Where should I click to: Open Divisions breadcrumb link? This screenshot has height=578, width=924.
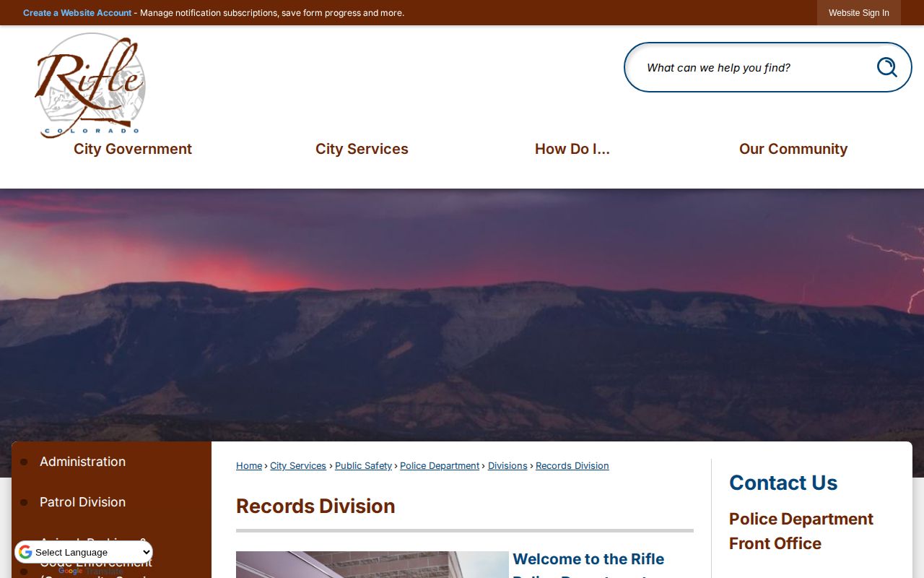pos(507,466)
